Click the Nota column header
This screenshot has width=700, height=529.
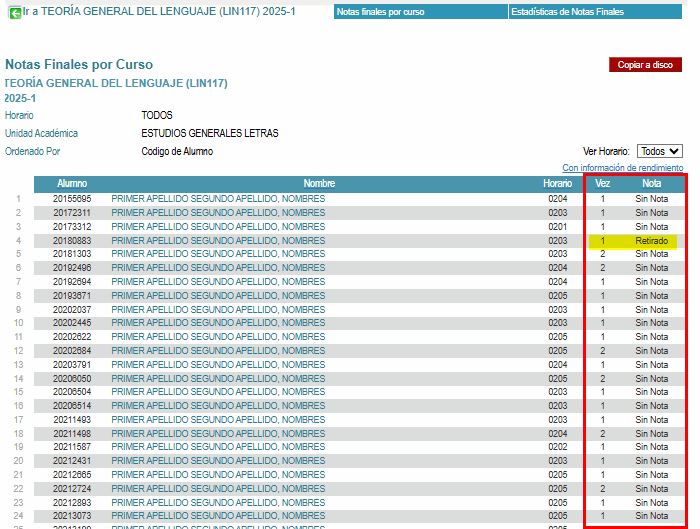point(652,184)
